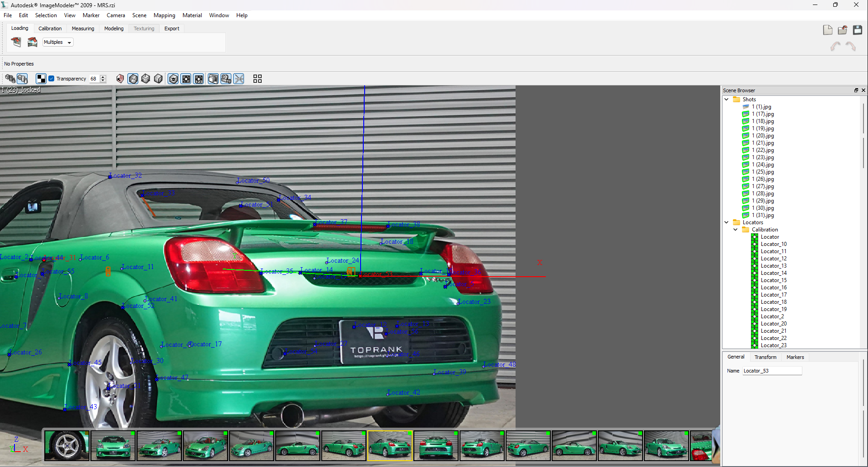
Task: Click the Redo arrow icon
Action: pyautogui.click(x=851, y=46)
